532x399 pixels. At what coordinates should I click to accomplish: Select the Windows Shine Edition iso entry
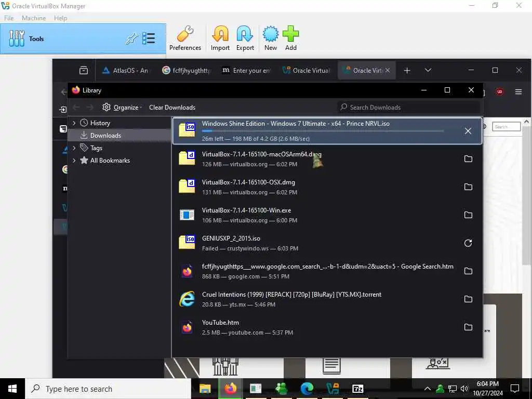click(327, 131)
